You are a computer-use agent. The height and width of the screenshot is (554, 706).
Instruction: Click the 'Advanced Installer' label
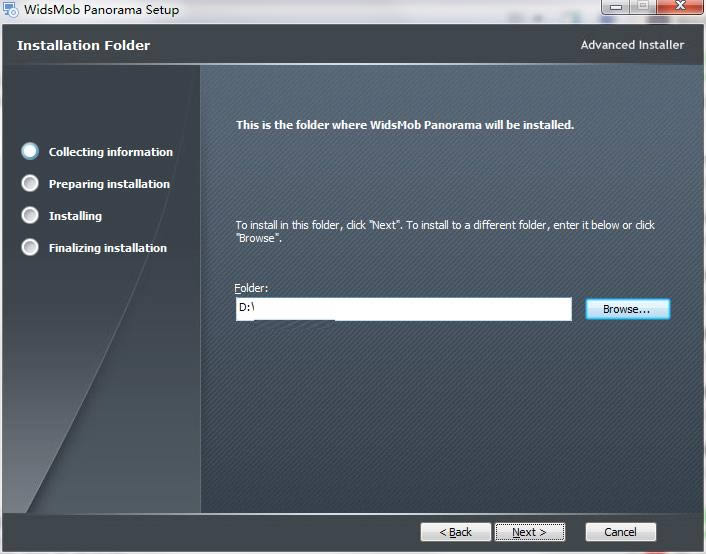632,45
